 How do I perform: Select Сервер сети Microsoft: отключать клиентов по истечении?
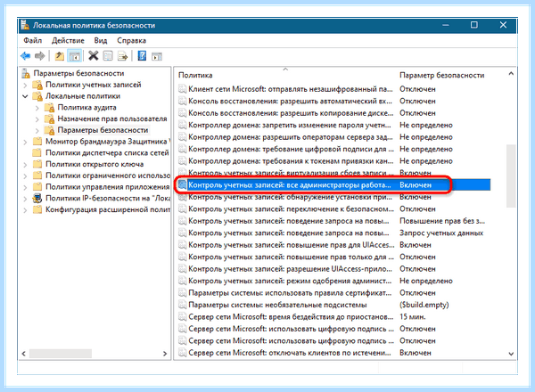click(290, 353)
